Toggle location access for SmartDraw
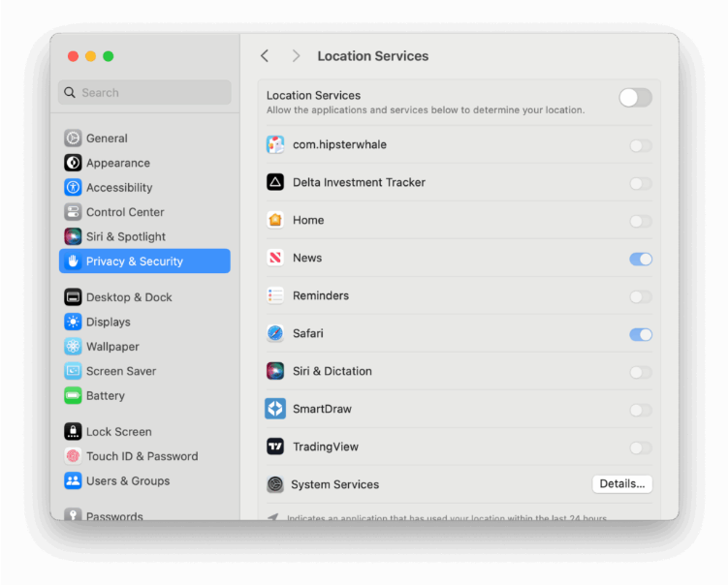728x586 pixels. click(641, 410)
